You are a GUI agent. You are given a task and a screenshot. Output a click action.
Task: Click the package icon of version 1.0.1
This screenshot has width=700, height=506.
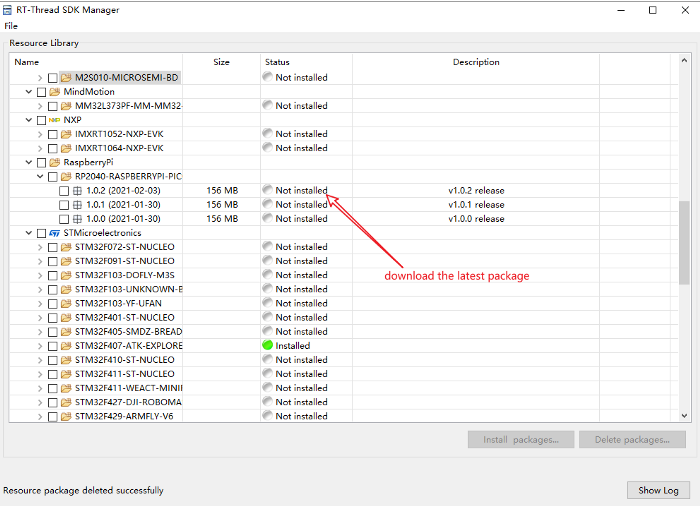77,205
